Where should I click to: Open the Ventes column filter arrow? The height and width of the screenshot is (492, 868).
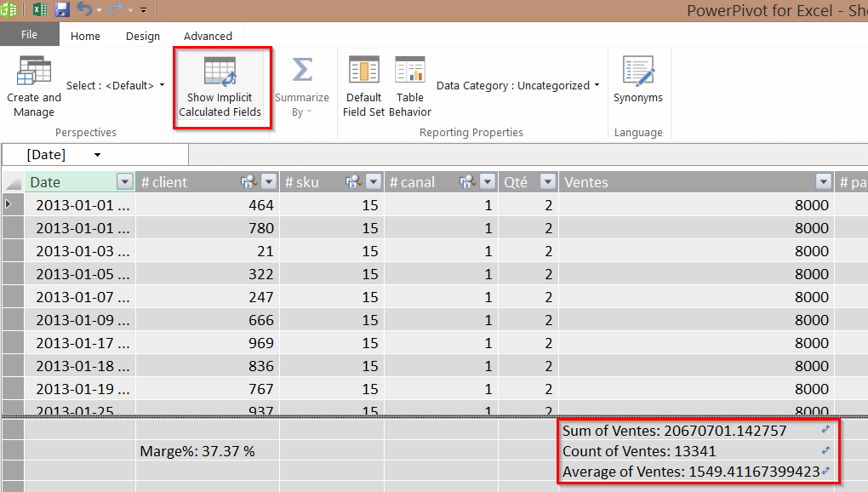pyautogui.click(x=823, y=182)
